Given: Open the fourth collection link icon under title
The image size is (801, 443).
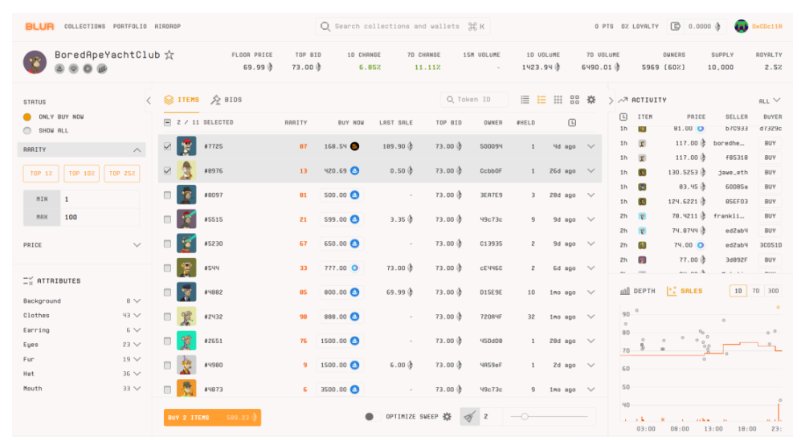Looking at the screenshot, I should pyautogui.click(x=102, y=68).
